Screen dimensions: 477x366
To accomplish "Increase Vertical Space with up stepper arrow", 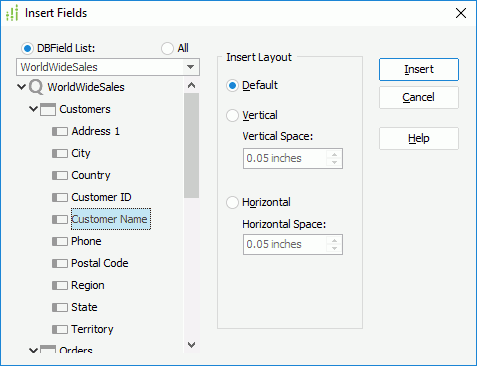I will [334, 154].
